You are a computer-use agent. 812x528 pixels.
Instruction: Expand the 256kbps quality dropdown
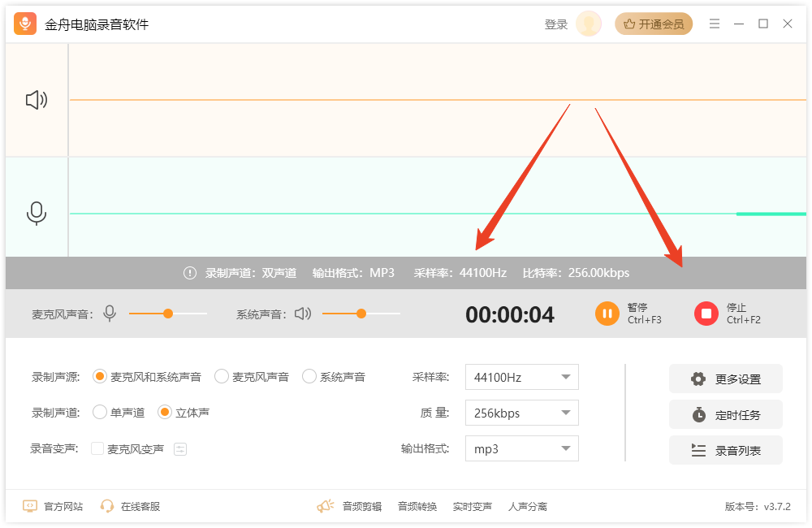pos(521,413)
